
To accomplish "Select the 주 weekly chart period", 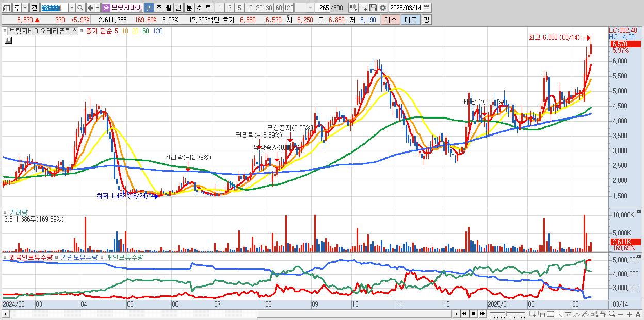I will click(158, 8).
